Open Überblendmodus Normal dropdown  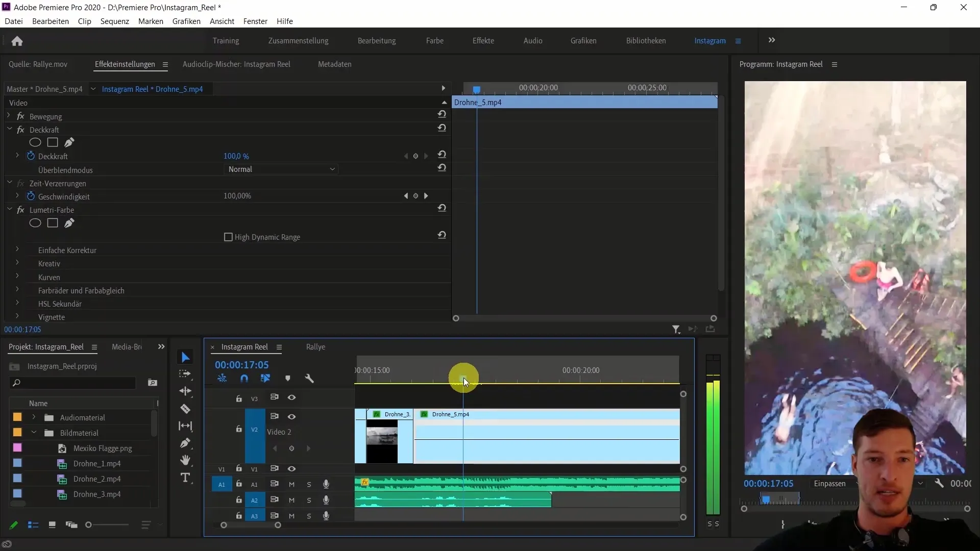tap(281, 169)
